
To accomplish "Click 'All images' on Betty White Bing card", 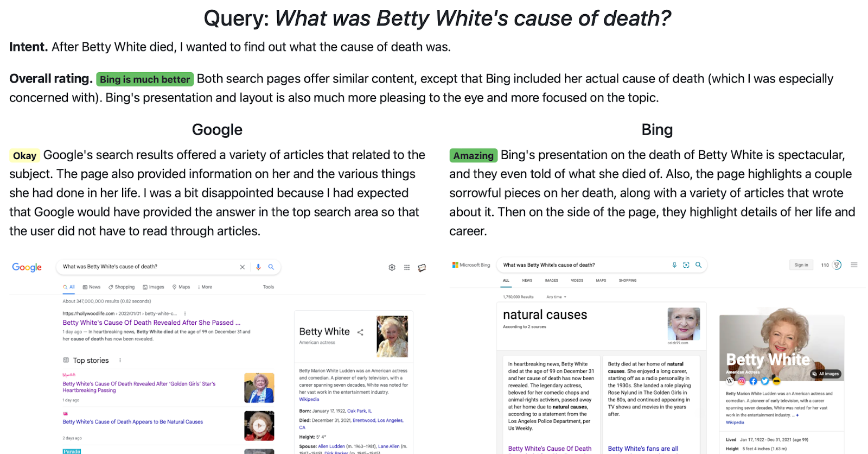I will coord(825,374).
